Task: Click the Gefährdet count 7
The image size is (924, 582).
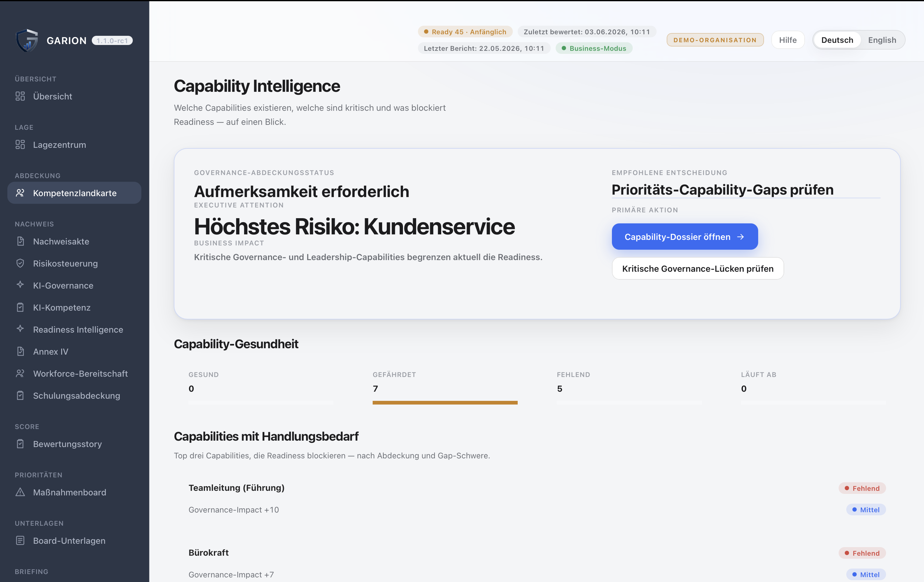Action: (375, 389)
